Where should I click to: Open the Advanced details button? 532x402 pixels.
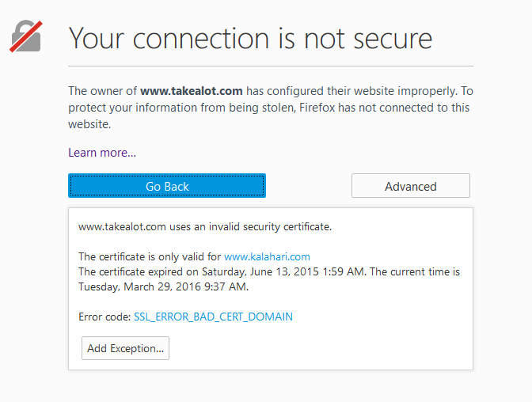tap(411, 186)
